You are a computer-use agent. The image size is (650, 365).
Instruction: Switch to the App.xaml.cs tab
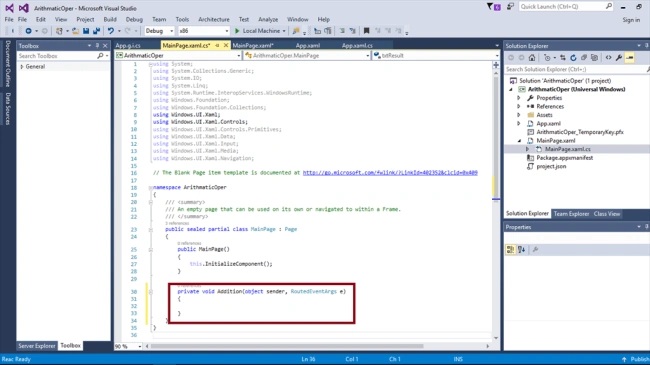357,46
